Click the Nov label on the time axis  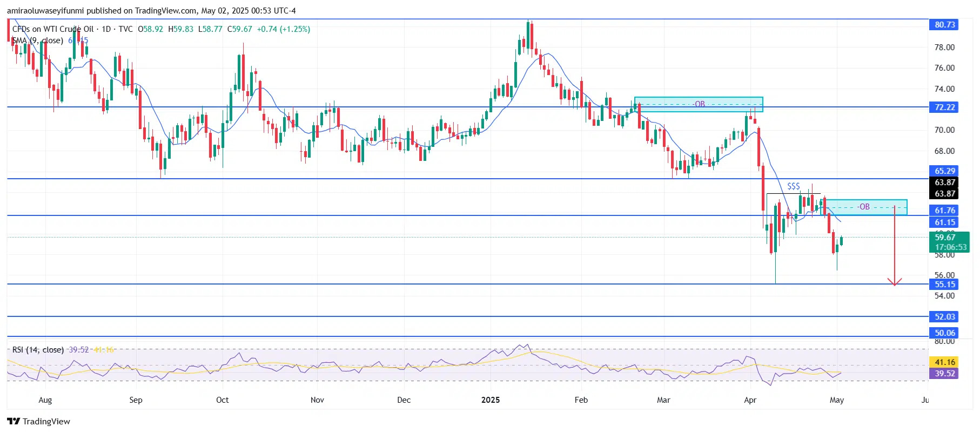pyautogui.click(x=317, y=400)
